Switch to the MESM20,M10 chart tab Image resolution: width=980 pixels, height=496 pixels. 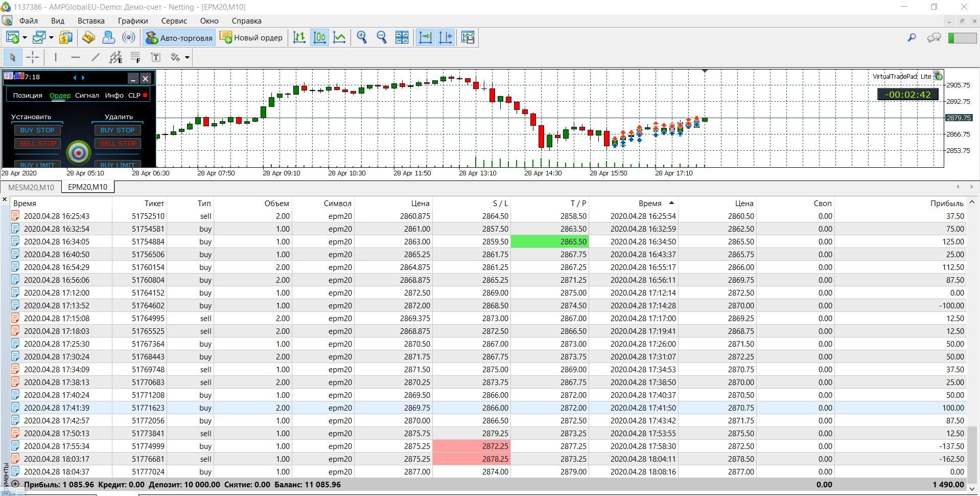pyautogui.click(x=31, y=187)
